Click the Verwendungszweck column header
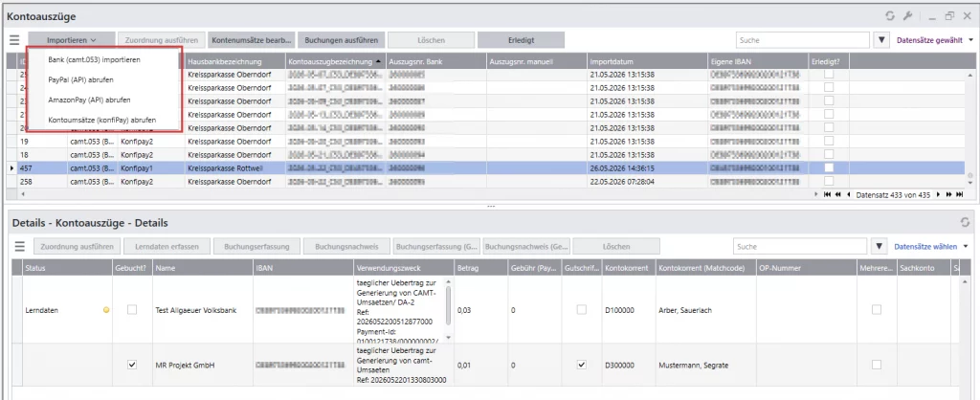Image resolution: width=980 pixels, height=400 pixels. click(404, 267)
